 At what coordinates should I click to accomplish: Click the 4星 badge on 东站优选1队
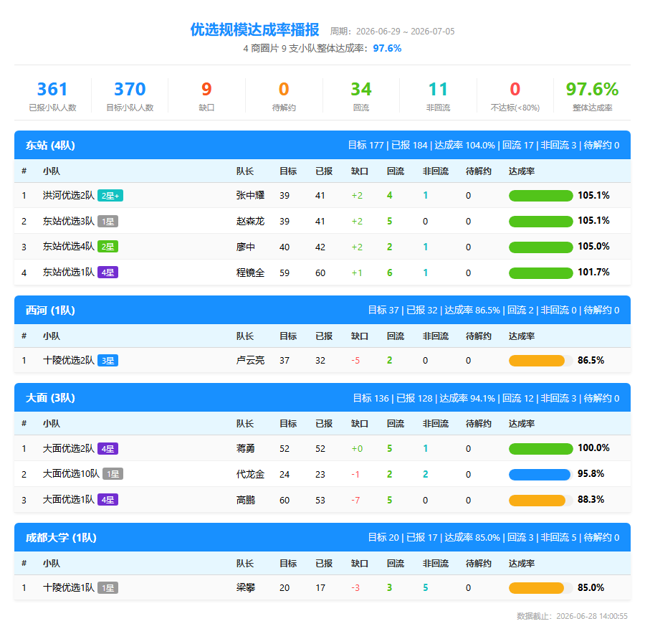click(107, 273)
